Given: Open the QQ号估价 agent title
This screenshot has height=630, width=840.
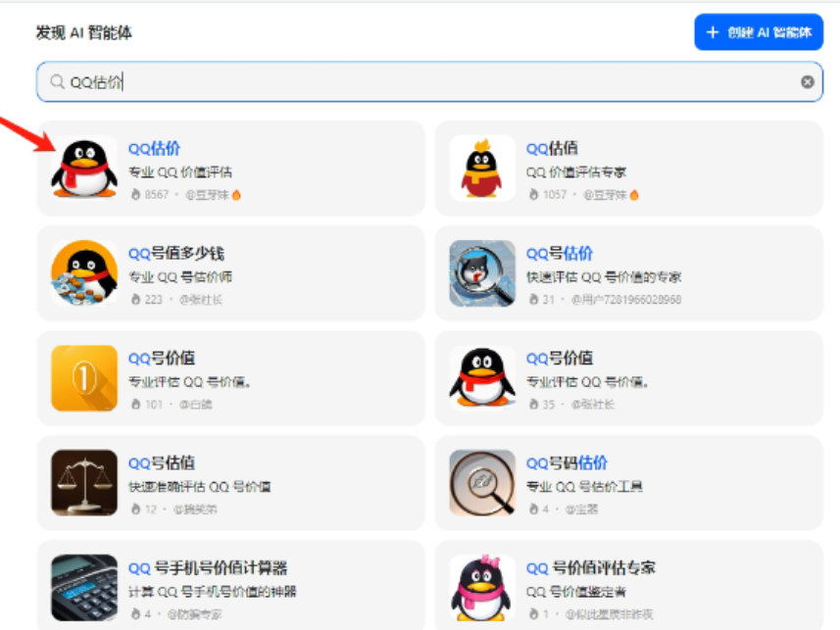Looking at the screenshot, I should [560, 253].
